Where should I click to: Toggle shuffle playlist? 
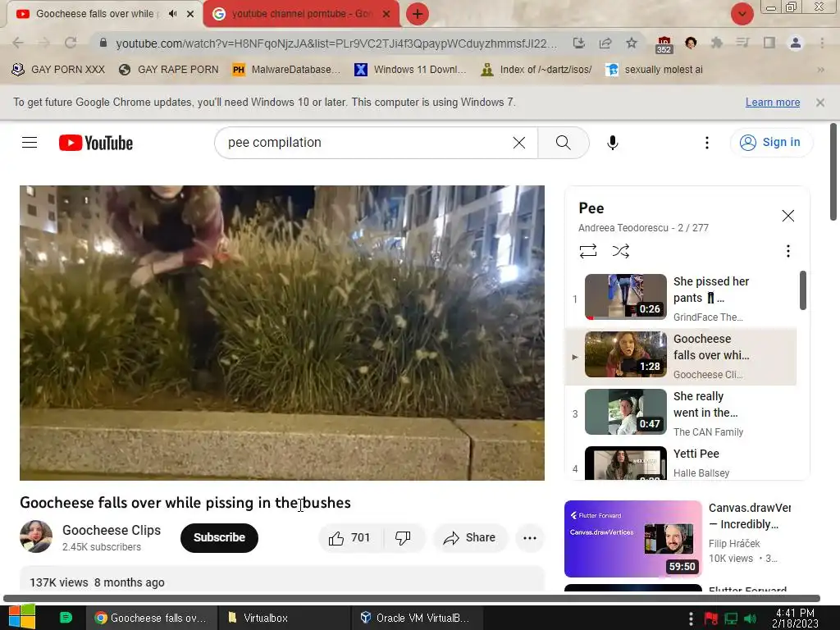tap(620, 251)
